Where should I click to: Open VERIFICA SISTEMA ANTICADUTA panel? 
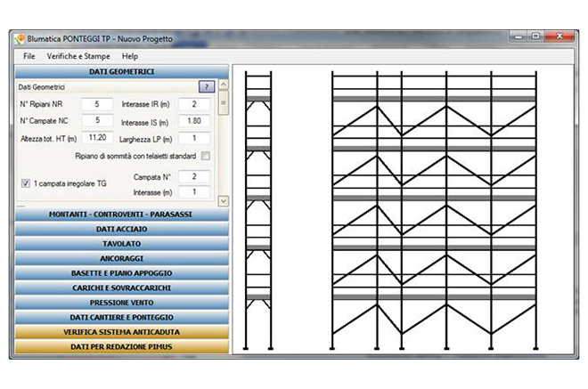[x=121, y=332]
